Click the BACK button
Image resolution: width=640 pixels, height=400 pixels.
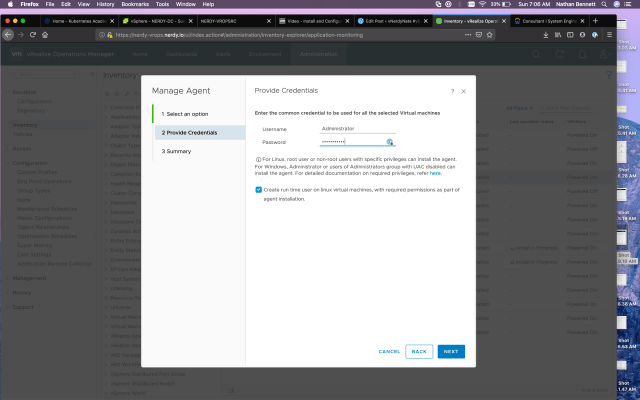pos(419,351)
